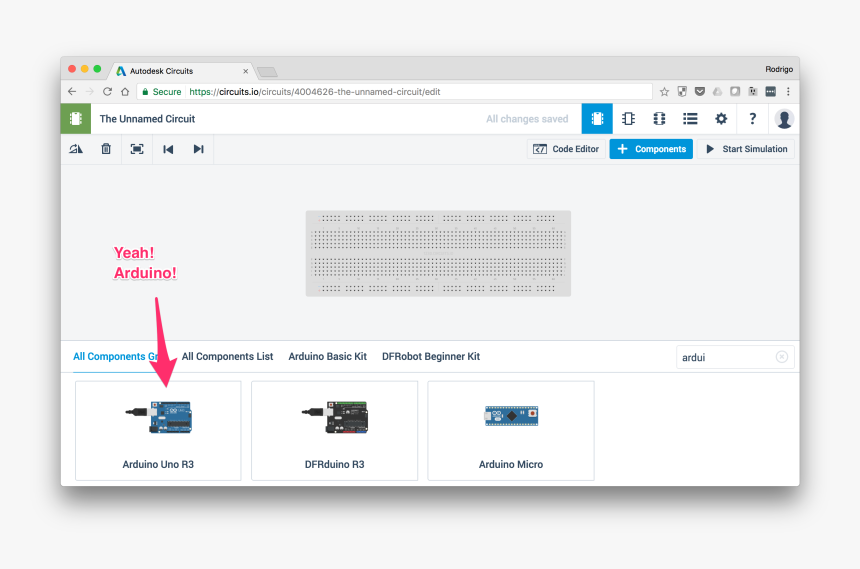Image resolution: width=860 pixels, height=569 pixels.
Task: Click the Pocket extension icon
Action: (x=699, y=92)
